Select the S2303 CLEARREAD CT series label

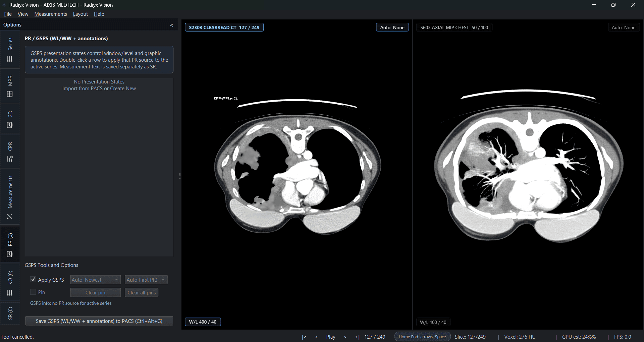224,27
